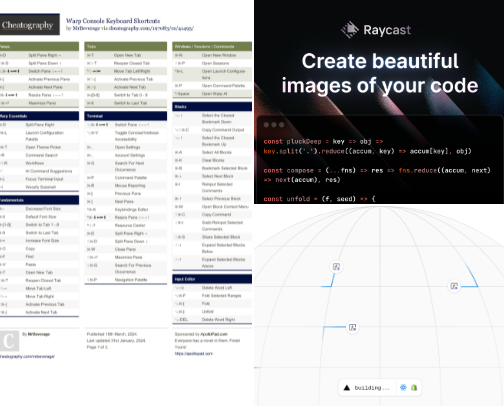The image size is (504, 406).
Task: Click the Share Selected Block row
Action: click(x=212, y=237)
